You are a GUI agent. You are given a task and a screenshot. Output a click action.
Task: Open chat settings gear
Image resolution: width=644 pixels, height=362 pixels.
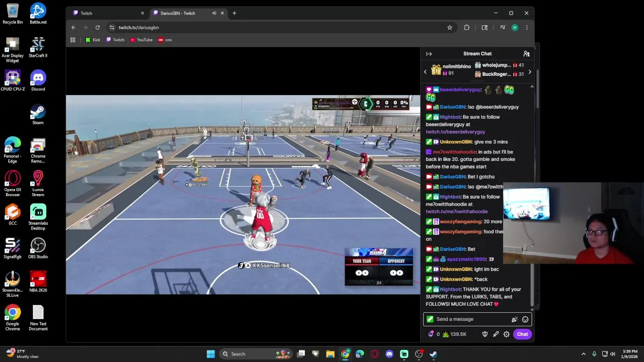pos(507,334)
